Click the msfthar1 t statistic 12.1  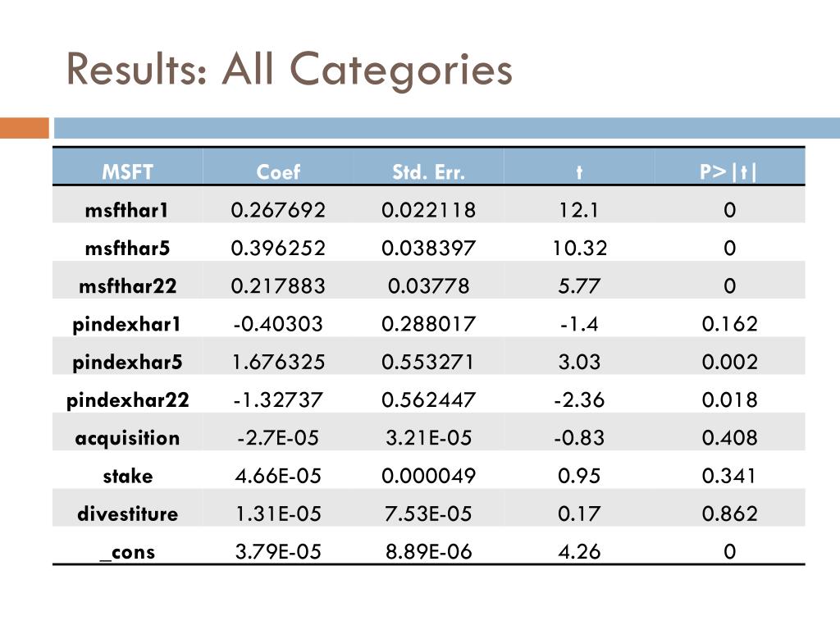click(579, 210)
